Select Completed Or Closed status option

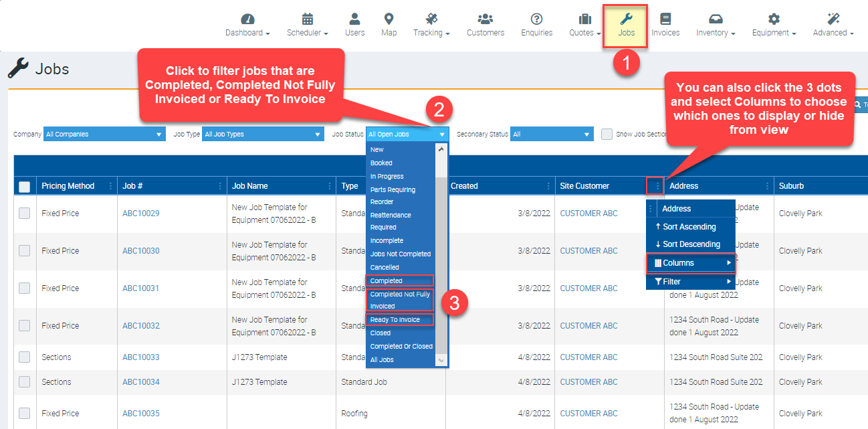(x=400, y=346)
